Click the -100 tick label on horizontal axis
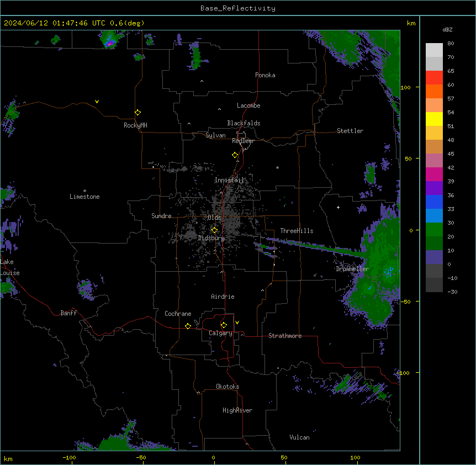 69,458
